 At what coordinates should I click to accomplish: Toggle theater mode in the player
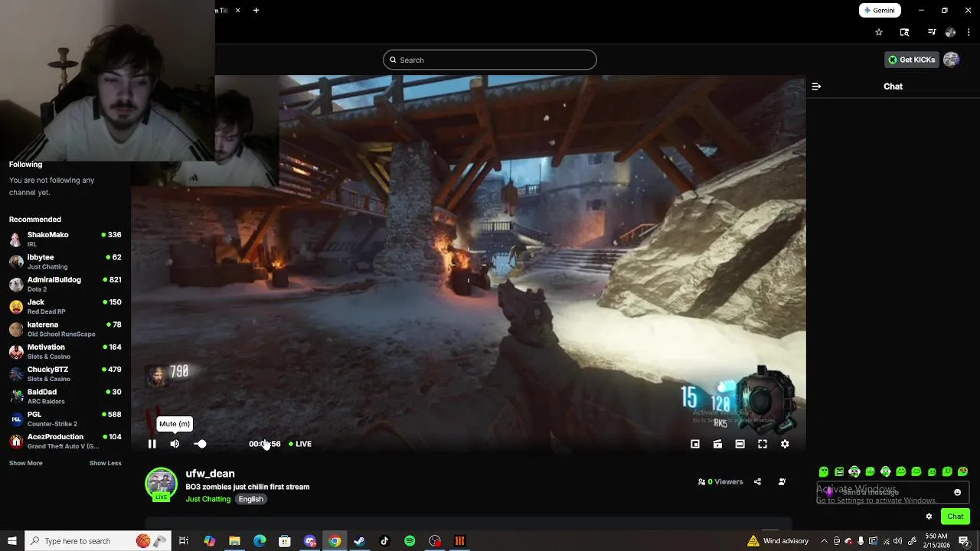coord(740,444)
